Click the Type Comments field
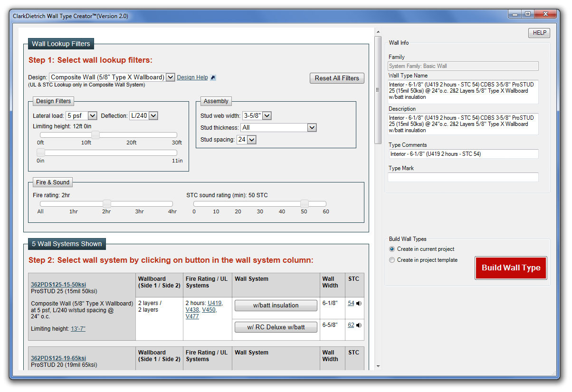This screenshot has height=392, width=572. [463, 154]
